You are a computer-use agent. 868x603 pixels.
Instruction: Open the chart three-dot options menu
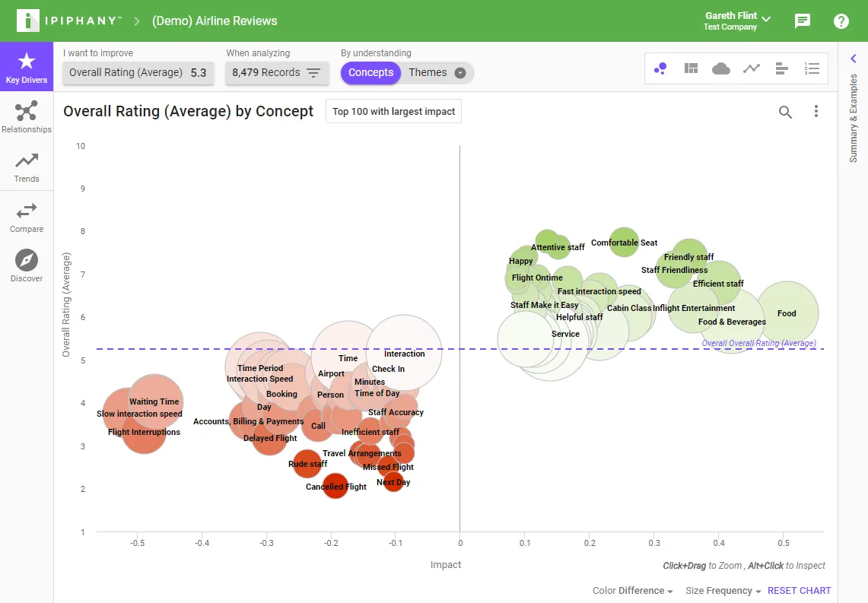(816, 111)
